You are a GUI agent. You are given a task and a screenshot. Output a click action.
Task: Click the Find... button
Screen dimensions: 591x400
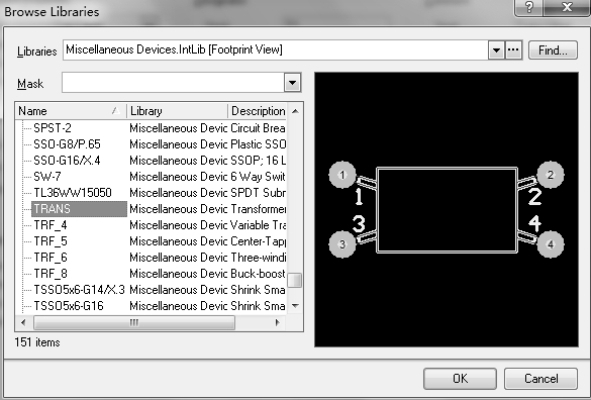tap(553, 50)
